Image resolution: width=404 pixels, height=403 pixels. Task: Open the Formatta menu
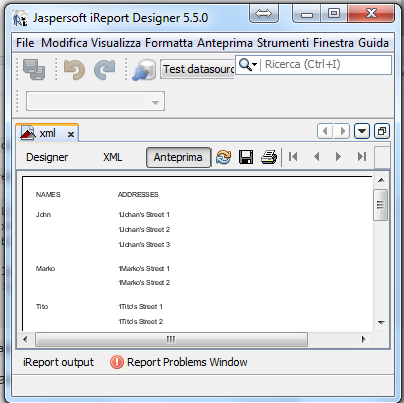(169, 43)
